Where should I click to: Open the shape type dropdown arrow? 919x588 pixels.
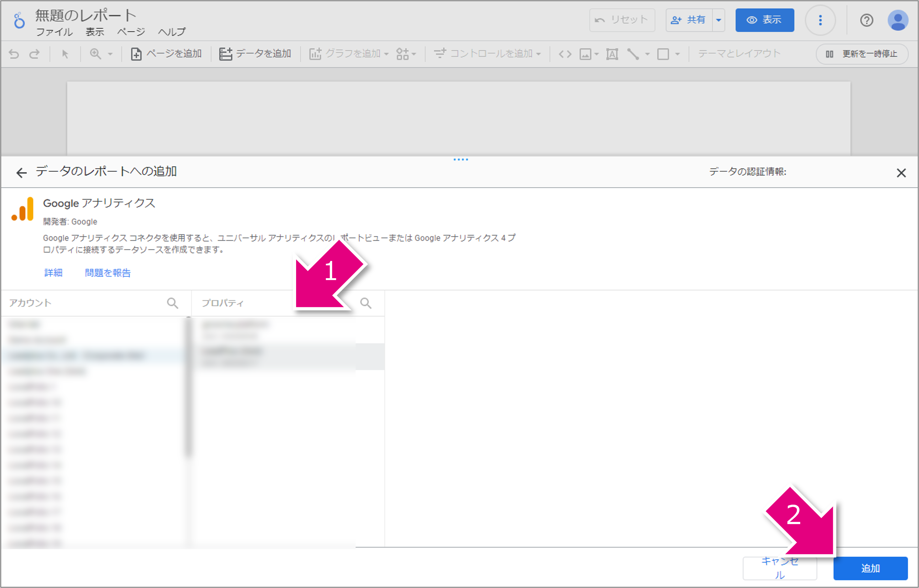[677, 54]
